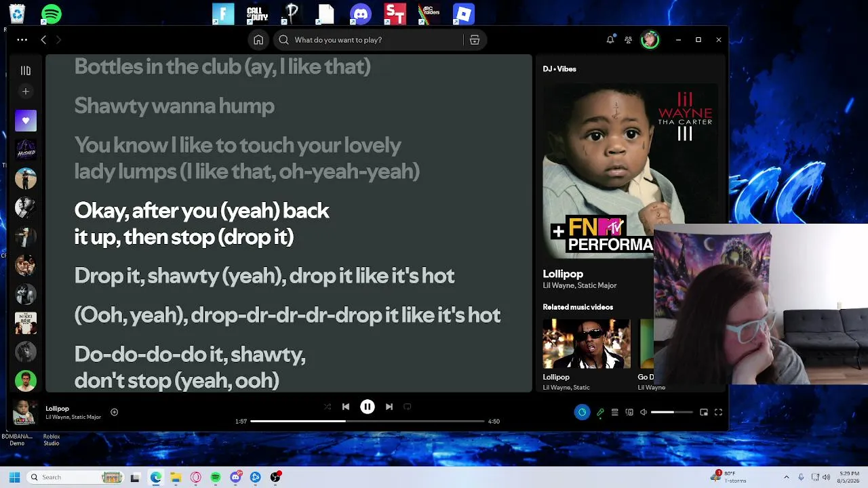Click the now-playing album thumbnail in player bar
Image resolution: width=868 pixels, height=488 pixels.
24,412
